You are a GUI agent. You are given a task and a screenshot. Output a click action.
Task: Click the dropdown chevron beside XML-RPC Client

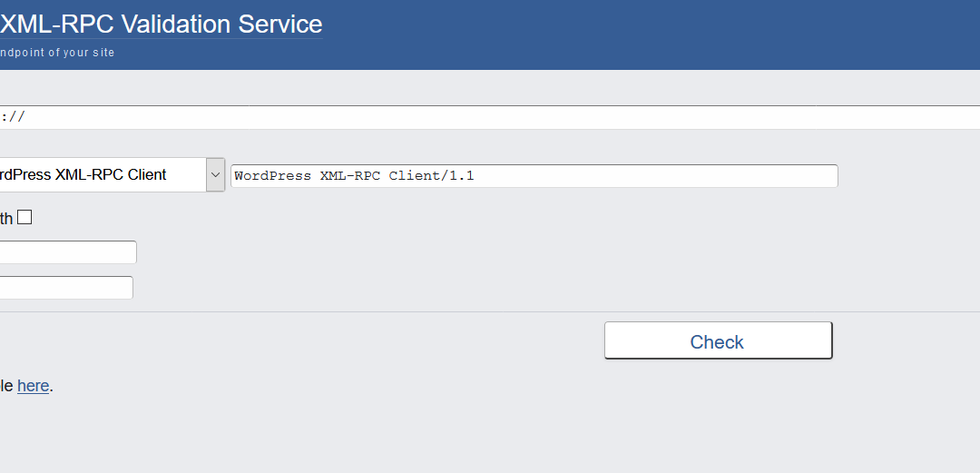tap(215, 174)
